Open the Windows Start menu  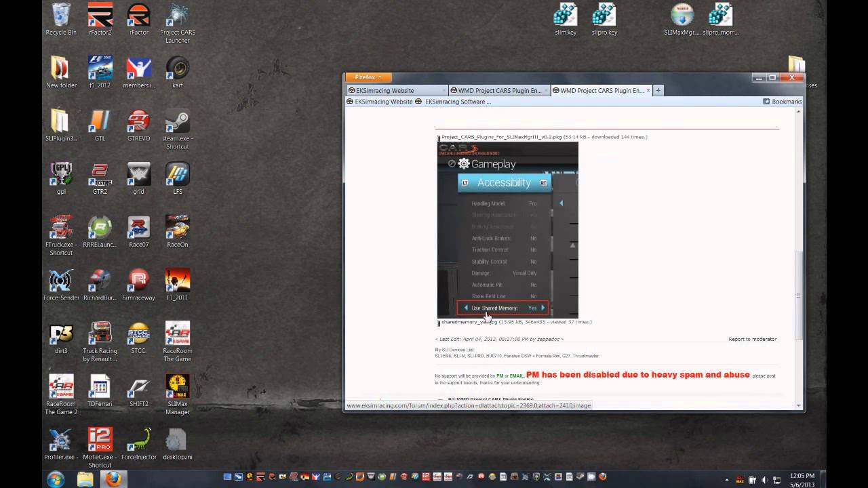[56, 479]
